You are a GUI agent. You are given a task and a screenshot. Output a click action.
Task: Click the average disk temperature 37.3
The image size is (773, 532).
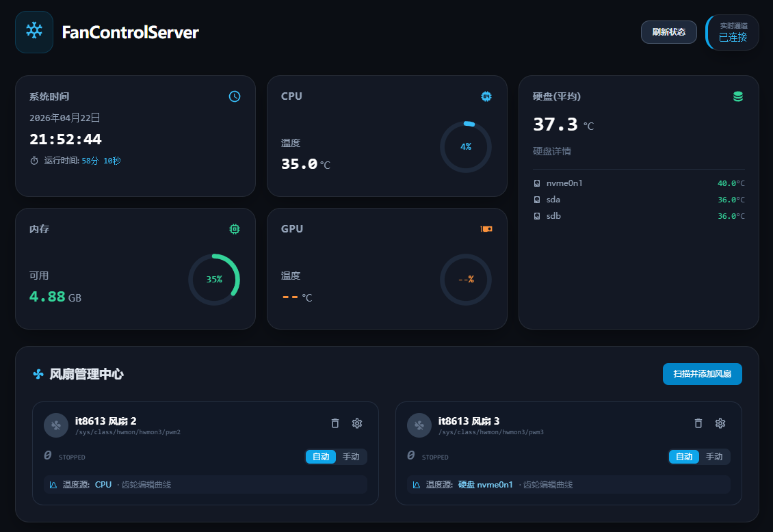click(x=555, y=124)
